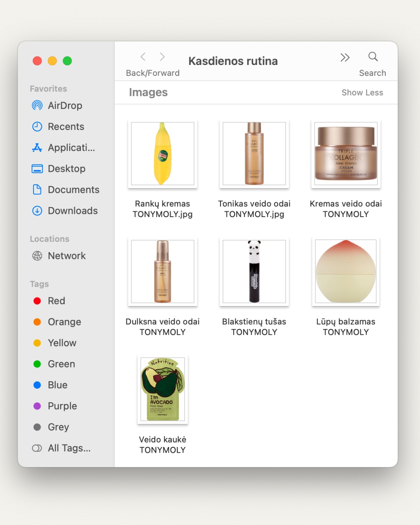Viewport: 420px width, 525px height.
Task: Click the Documents page icon
Action: coord(37,189)
